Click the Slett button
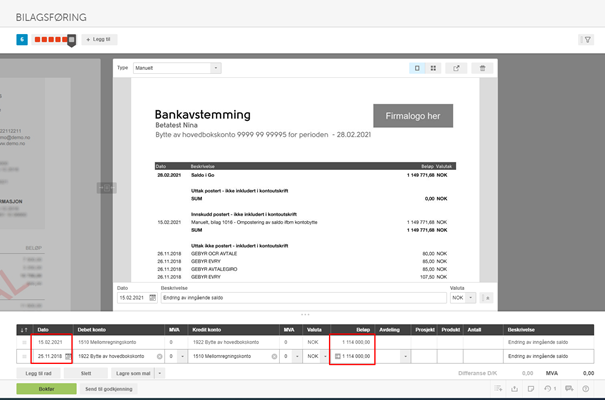This screenshot has width=605, height=400. pyautogui.click(x=86, y=373)
